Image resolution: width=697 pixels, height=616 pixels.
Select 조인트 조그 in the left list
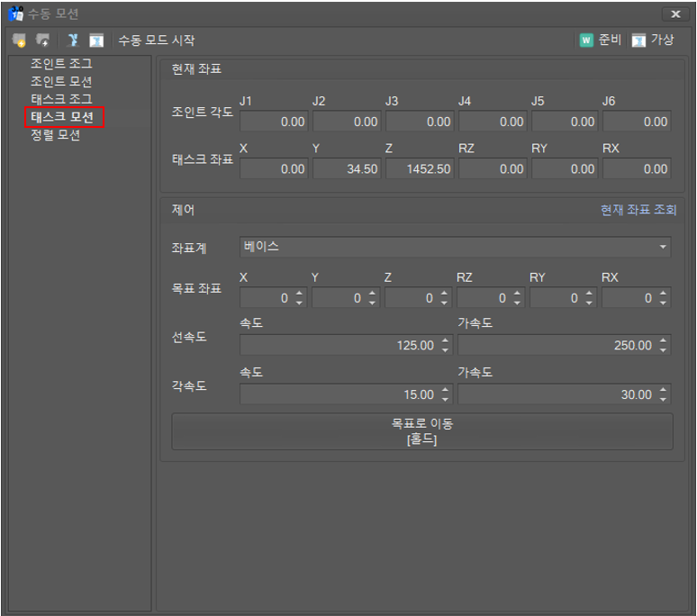61,64
